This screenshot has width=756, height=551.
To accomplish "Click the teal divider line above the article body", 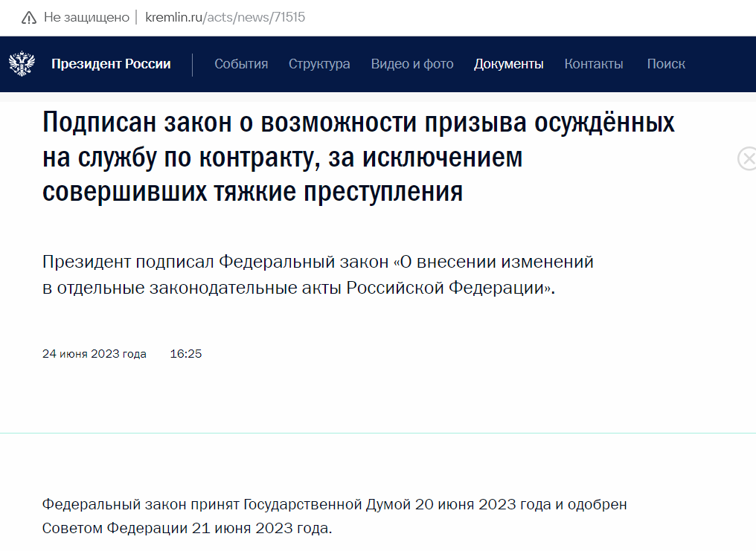I will (x=378, y=431).
